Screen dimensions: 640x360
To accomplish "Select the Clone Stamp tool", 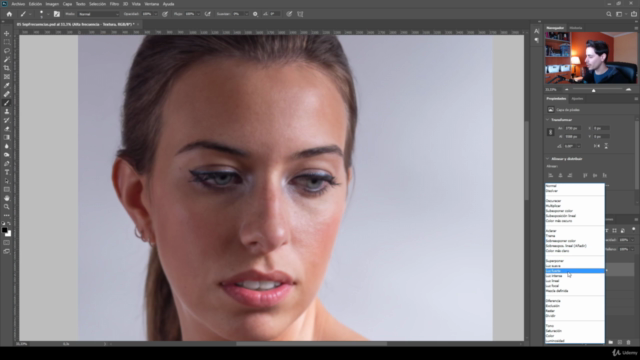I will click(x=7, y=111).
